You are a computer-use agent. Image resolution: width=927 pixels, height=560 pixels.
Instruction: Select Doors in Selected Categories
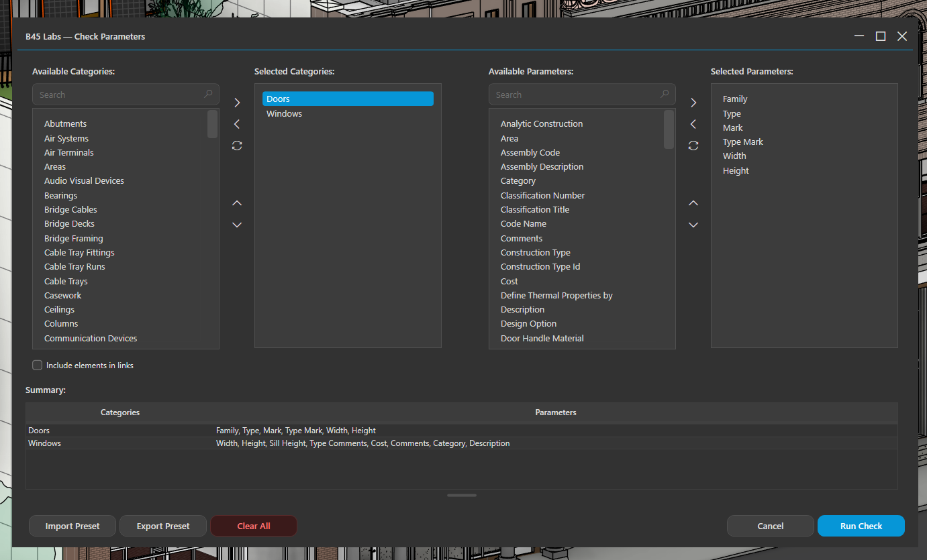[348, 99]
